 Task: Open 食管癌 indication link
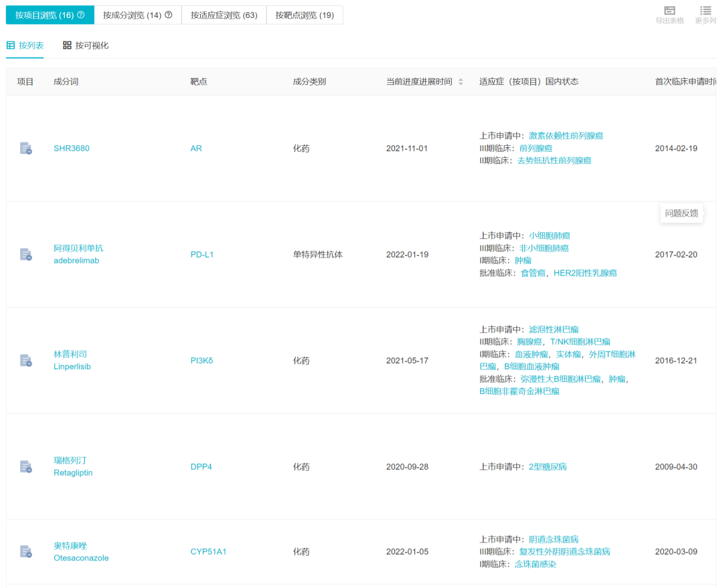pos(533,274)
